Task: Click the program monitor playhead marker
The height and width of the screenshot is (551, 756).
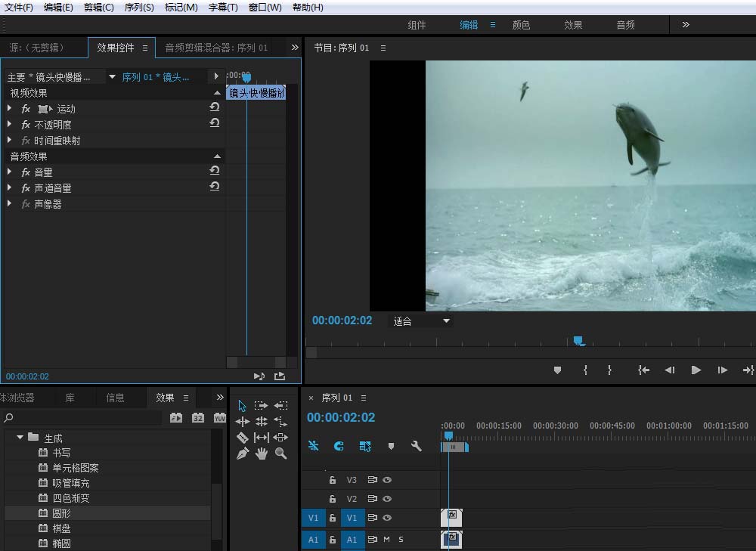Action: point(578,341)
